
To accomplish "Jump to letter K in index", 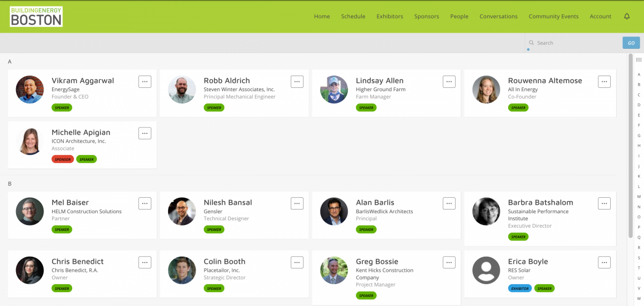I will coord(639,176).
